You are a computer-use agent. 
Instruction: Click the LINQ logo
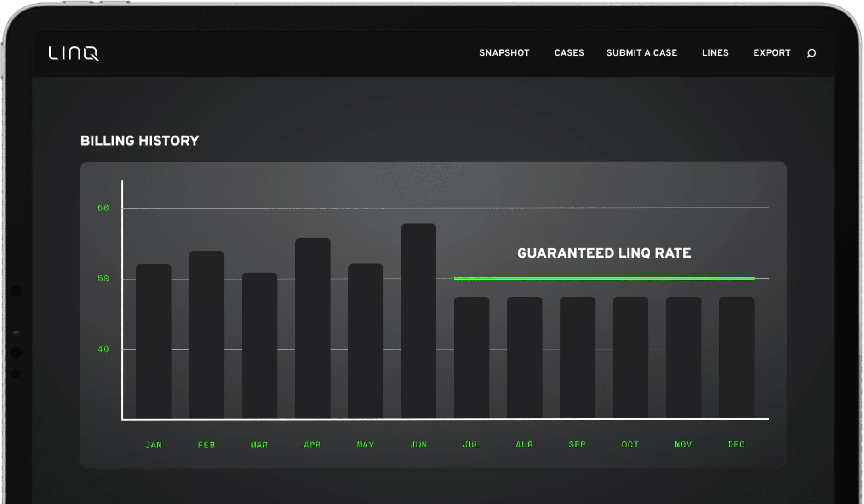pos(74,53)
